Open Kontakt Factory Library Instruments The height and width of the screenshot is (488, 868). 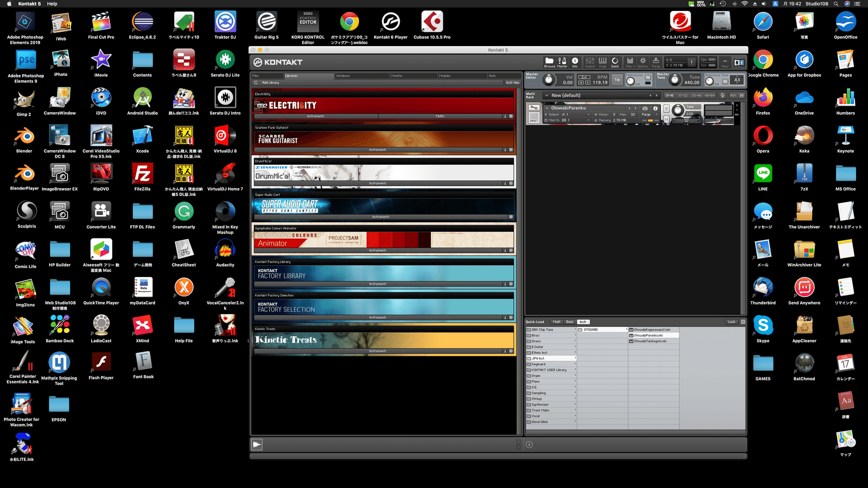tap(378, 284)
